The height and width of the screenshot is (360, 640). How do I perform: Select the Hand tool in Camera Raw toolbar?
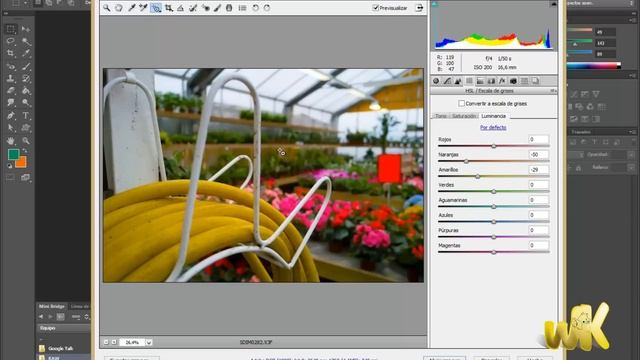click(119, 8)
